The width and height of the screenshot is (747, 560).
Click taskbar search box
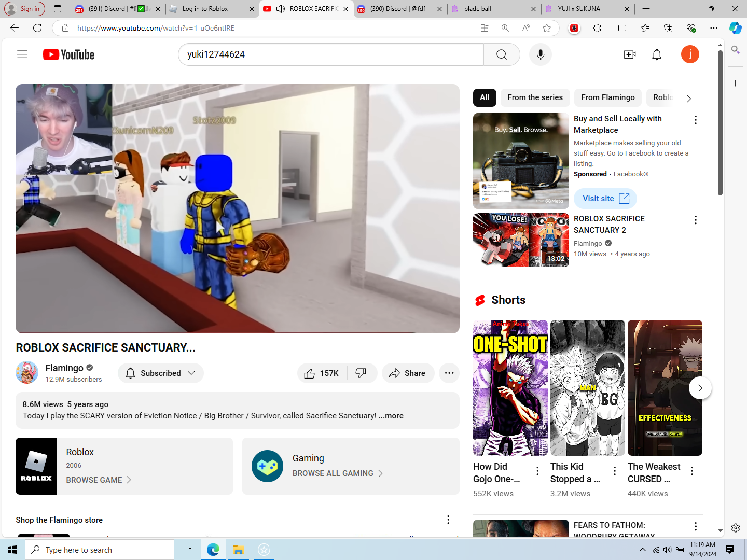(100, 550)
